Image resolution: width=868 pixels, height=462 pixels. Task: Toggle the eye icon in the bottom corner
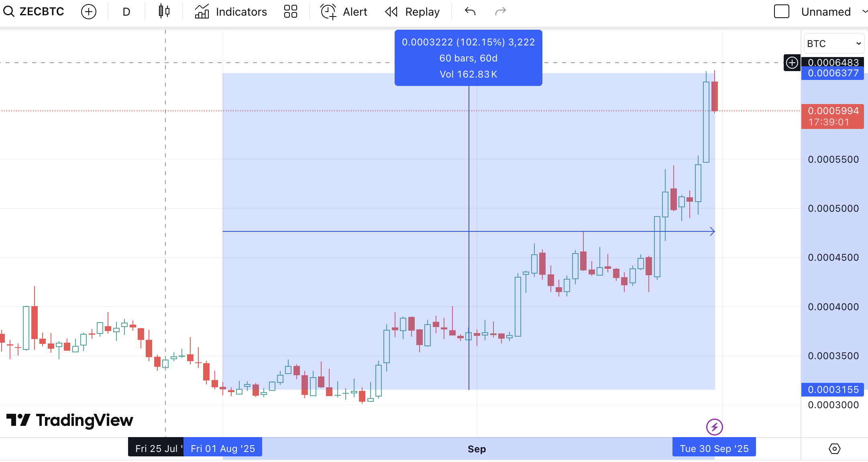click(834, 449)
